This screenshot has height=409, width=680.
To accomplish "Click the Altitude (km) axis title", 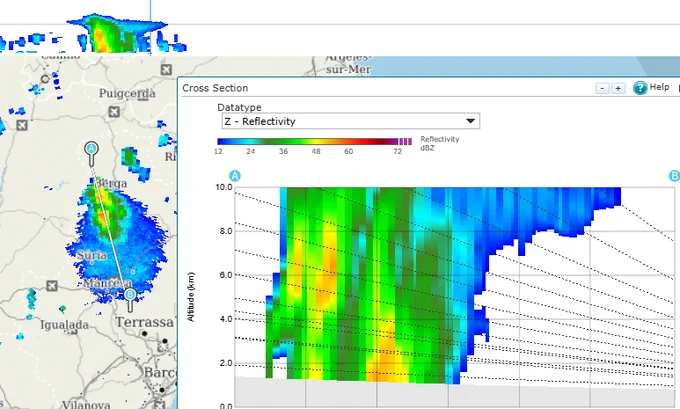I will point(191,297).
